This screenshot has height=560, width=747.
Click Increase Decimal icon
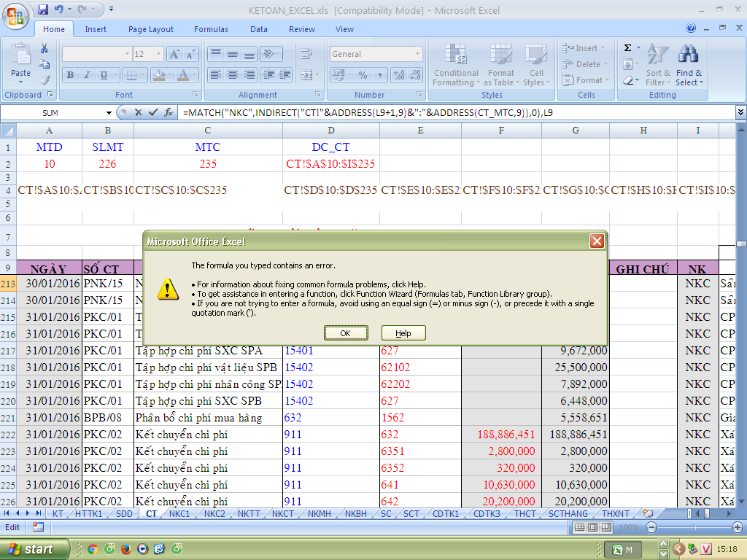pyautogui.click(x=399, y=75)
